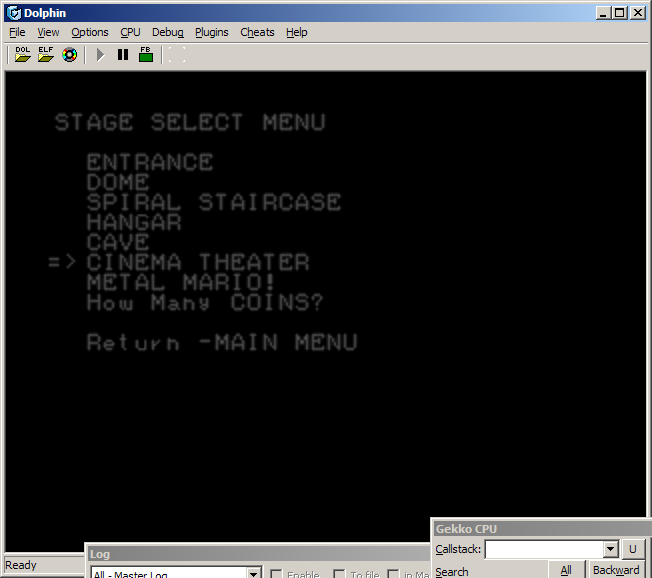
Task: Toggle the in Ma... checkbox in Log
Action: [x=393, y=574]
